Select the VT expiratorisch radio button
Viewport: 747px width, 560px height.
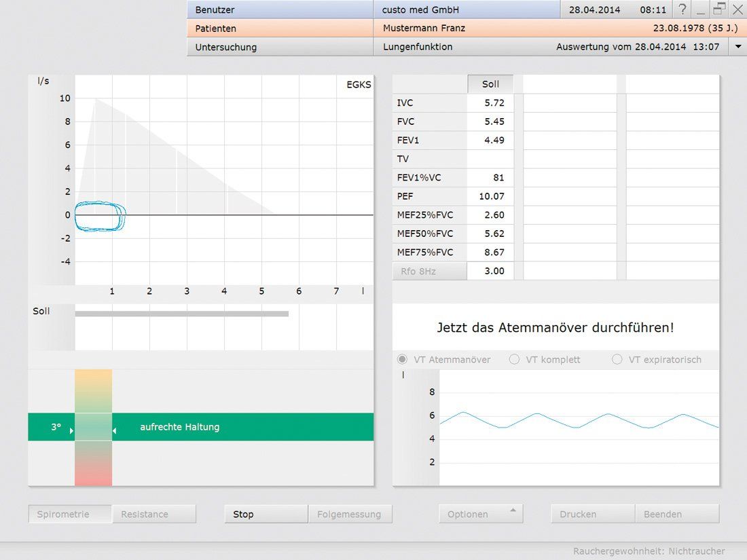point(617,359)
